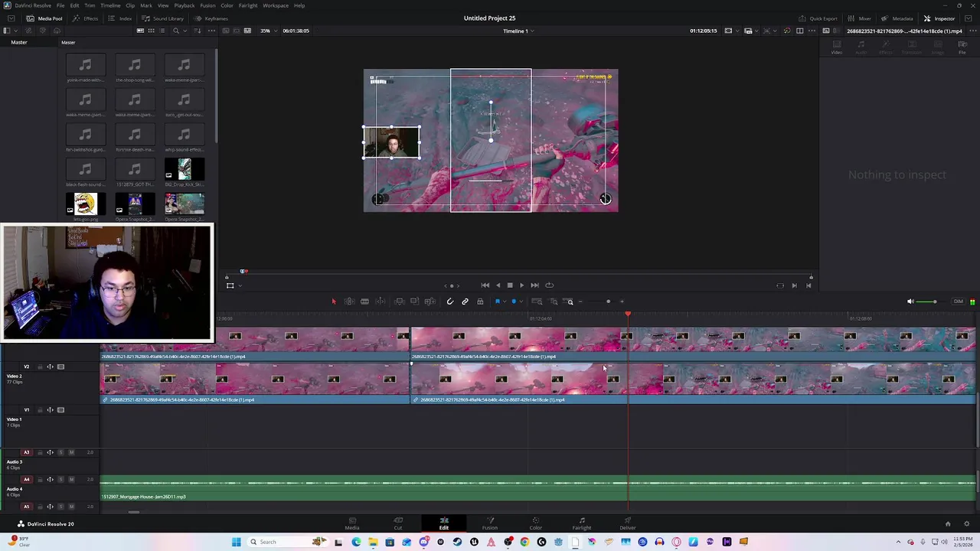Solo the A4 audio track
This screenshot has width=980, height=551.
coord(60,480)
